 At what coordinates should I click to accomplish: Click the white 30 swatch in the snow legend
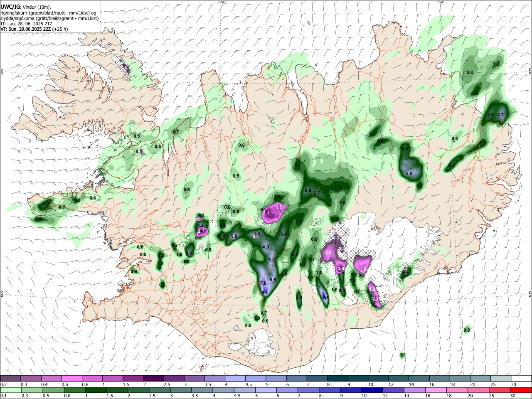pyautogui.click(x=521, y=379)
